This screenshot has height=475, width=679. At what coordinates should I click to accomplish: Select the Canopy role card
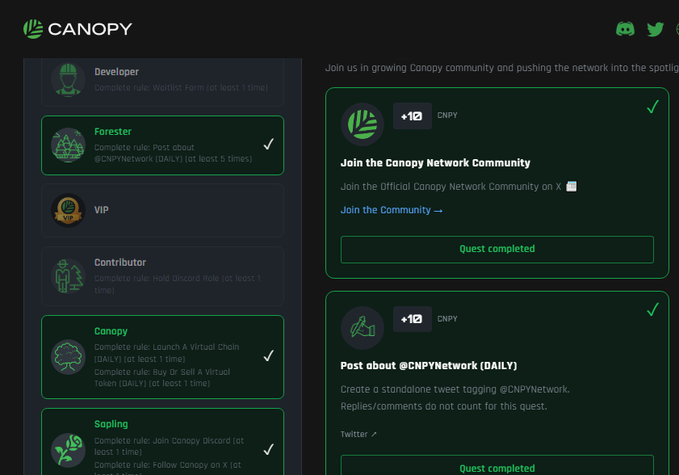(162, 357)
